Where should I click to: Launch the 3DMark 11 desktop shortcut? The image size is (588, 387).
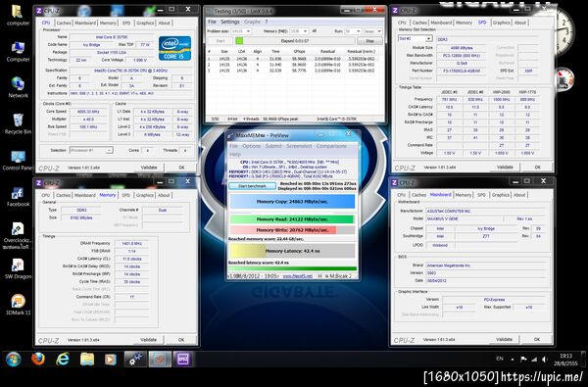point(18,305)
